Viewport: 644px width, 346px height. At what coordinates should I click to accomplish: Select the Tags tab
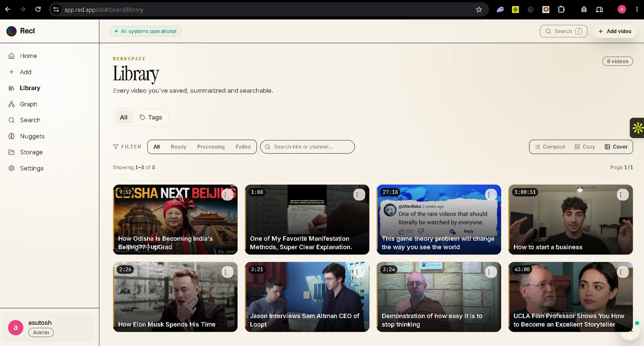tap(151, 117)
